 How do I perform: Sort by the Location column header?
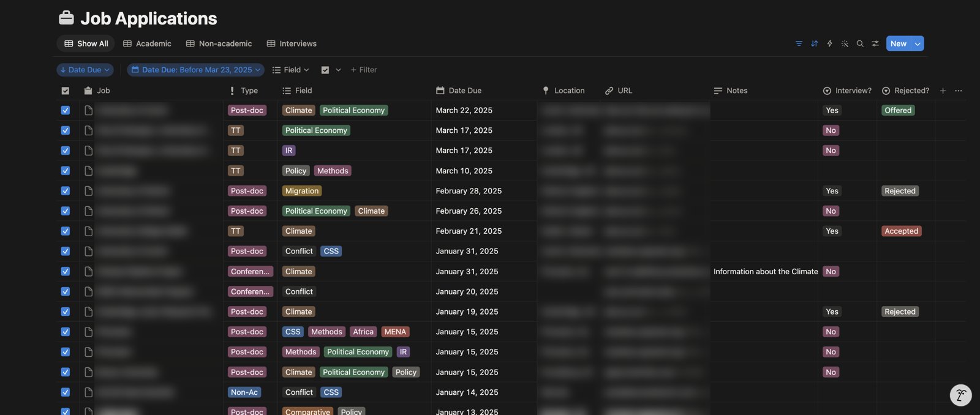tap(563, 91)
